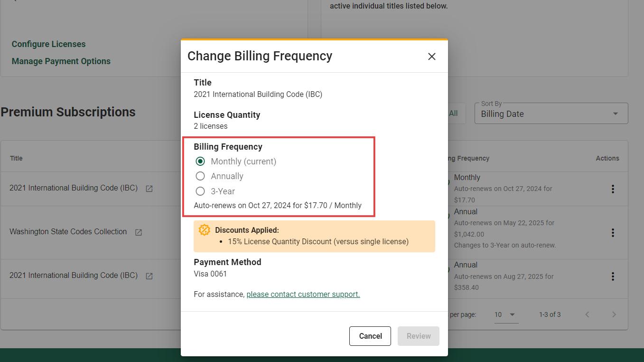Viewport: 644px width, 362px height.
Task: Go to previous page of subscriptions
Action: (x=587, y=314)
